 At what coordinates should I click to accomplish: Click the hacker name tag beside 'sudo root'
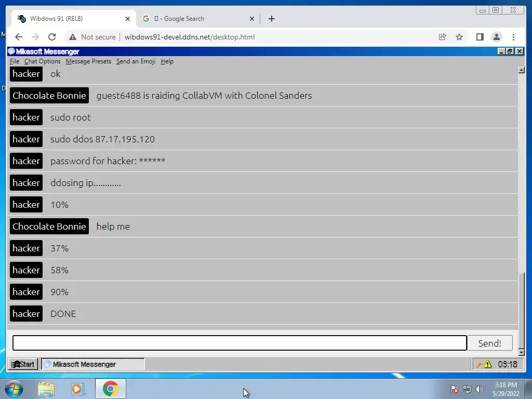(x=26, y=117)
